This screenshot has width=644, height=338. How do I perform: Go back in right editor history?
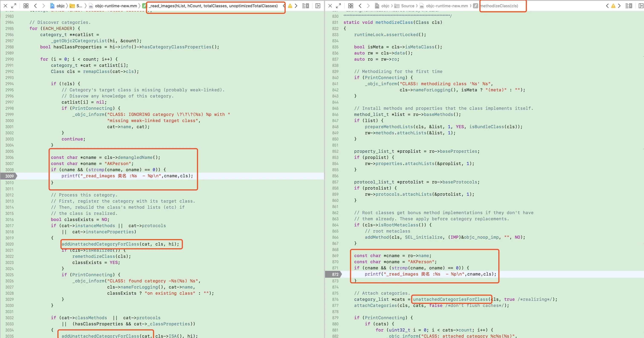click(x=360, y=6)
